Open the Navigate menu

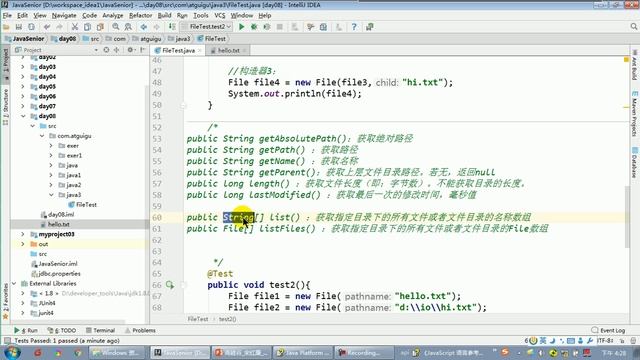[64, 16]
